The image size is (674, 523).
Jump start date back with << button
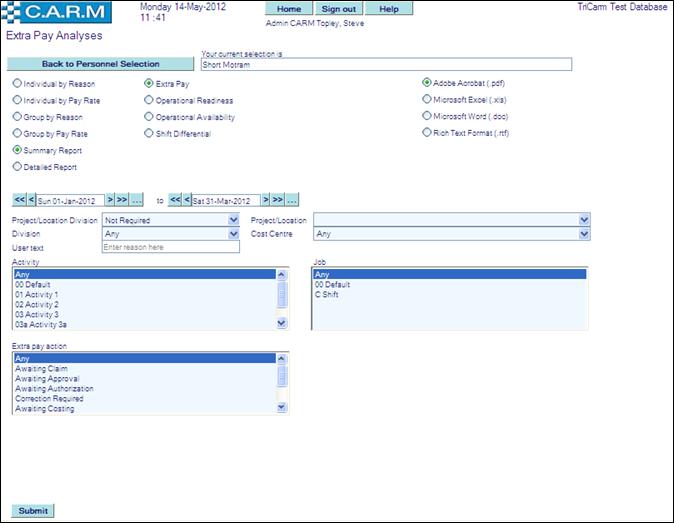[18, 200]
